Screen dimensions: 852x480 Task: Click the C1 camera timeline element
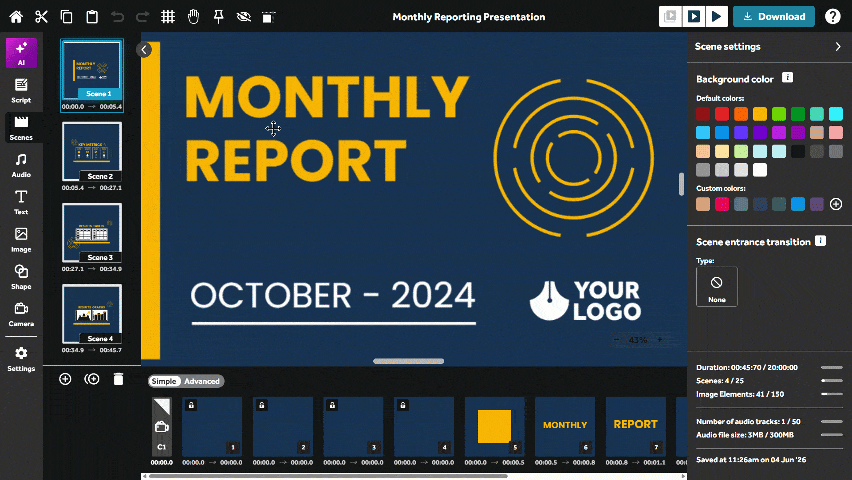point(161,427)
